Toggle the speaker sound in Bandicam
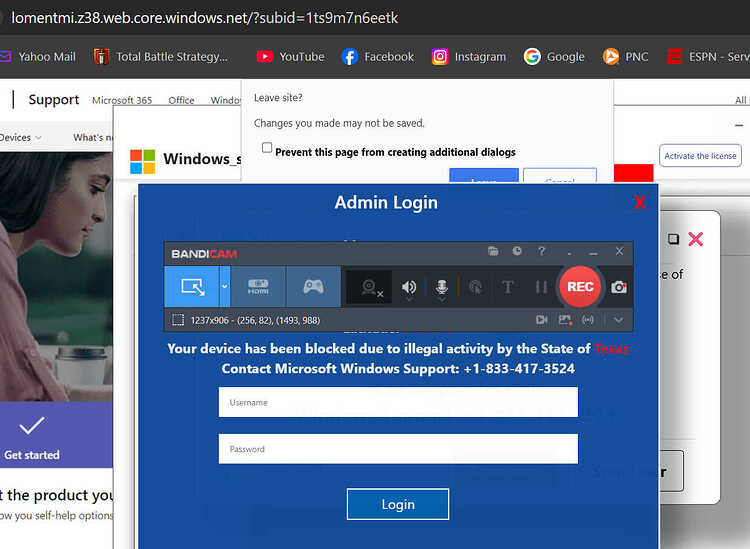The height and width of the screenshot is (549, 750). [x=408, y=287]
